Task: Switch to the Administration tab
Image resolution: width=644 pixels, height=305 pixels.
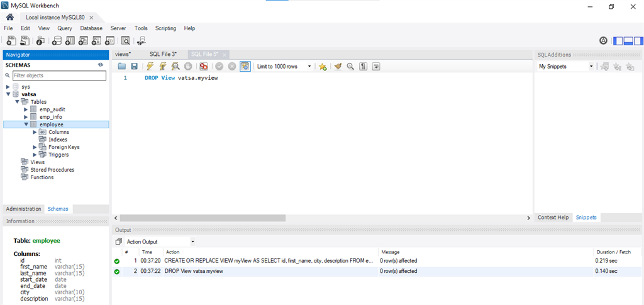Action: coord(23,209)
